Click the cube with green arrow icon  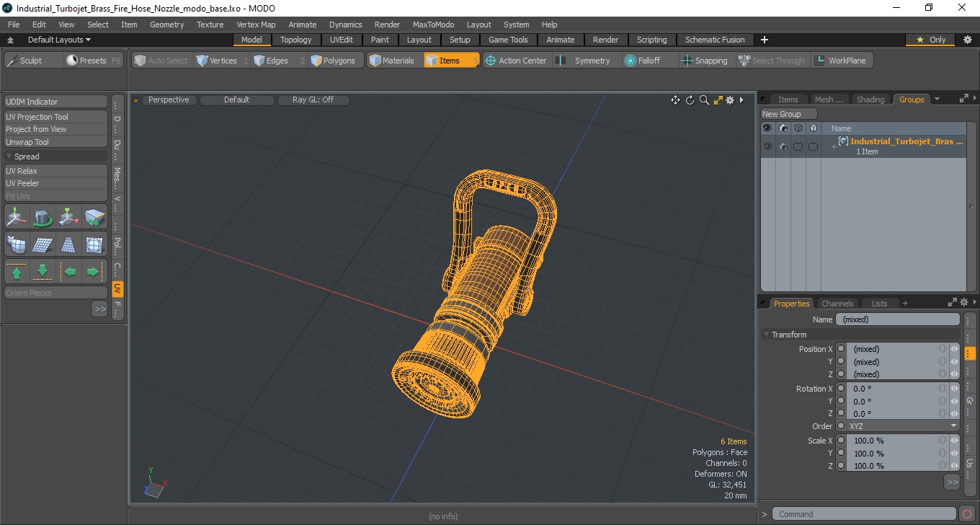pos(94,216)
